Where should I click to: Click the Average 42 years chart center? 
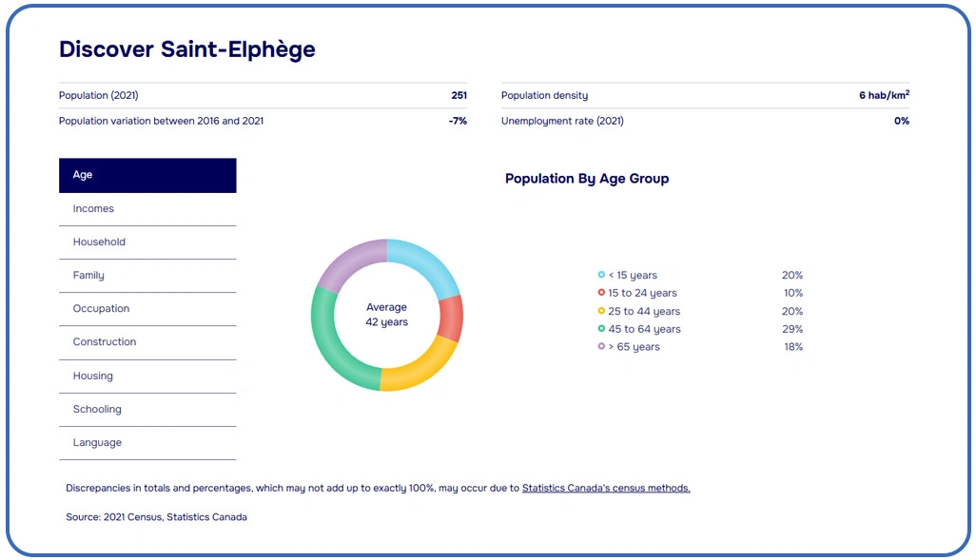pos(386,316)
